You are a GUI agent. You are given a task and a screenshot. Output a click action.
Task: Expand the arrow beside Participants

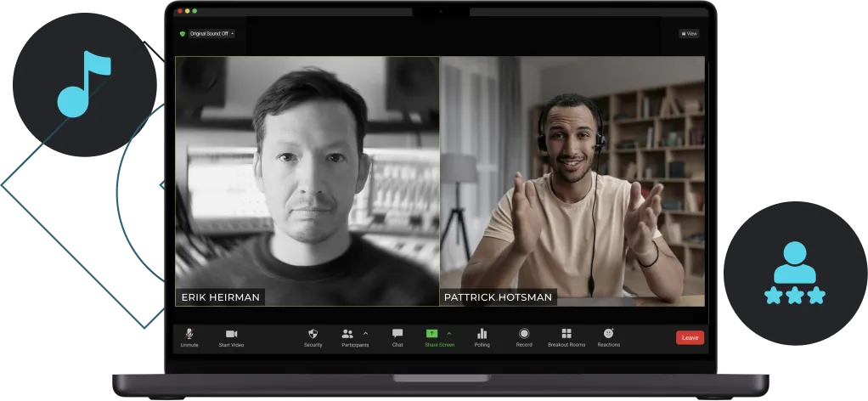(366, 333)
